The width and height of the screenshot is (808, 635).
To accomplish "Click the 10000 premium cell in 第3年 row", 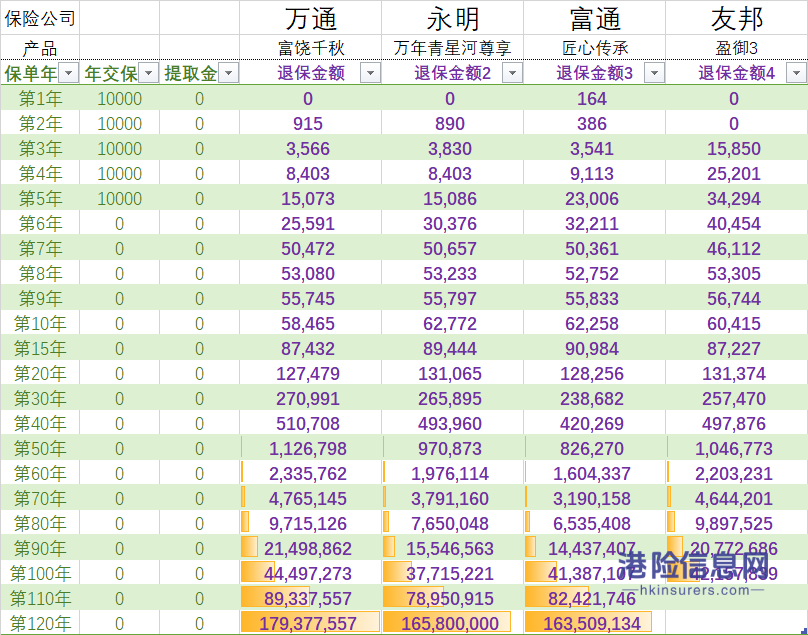I will [120, 148].
